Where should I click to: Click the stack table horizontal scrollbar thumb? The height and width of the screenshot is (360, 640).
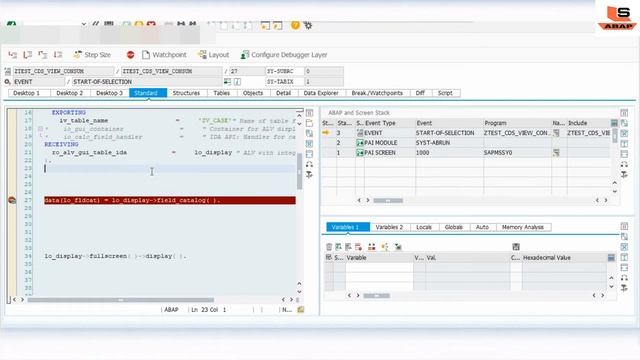(388, 200)
